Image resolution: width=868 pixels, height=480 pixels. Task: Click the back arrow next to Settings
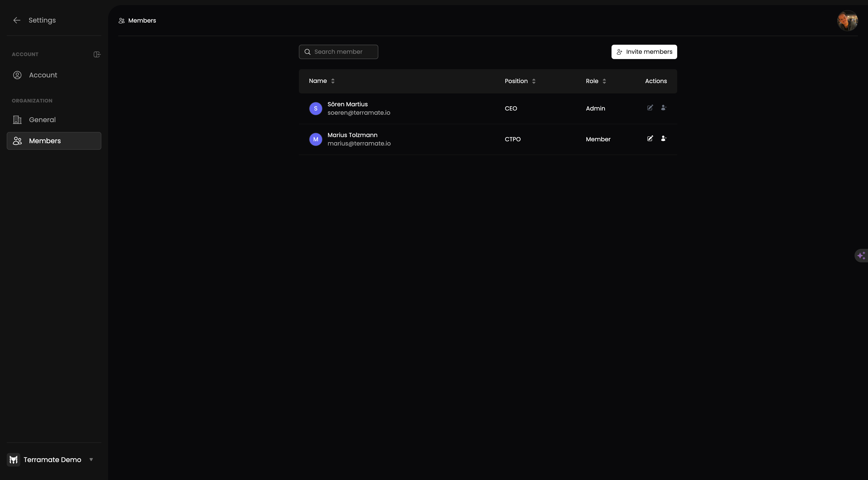pos(17,20)
